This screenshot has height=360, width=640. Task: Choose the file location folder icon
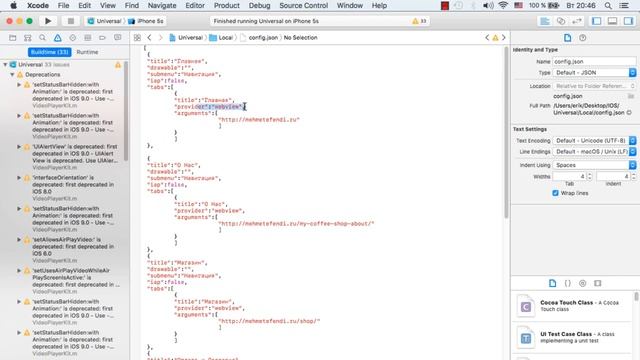click(631, 96)
